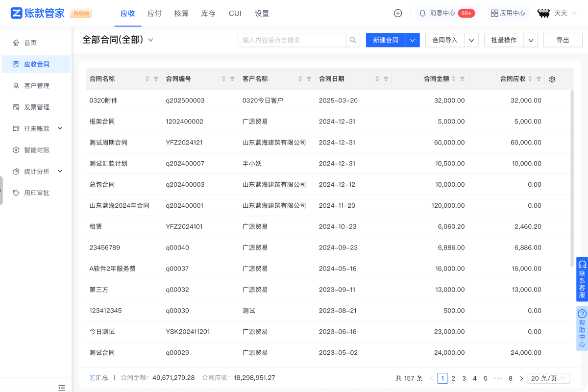This screenshot has height=392, width=588.
Task: Collapse the sidebar using bottom icon
Action: pos(62,388)
